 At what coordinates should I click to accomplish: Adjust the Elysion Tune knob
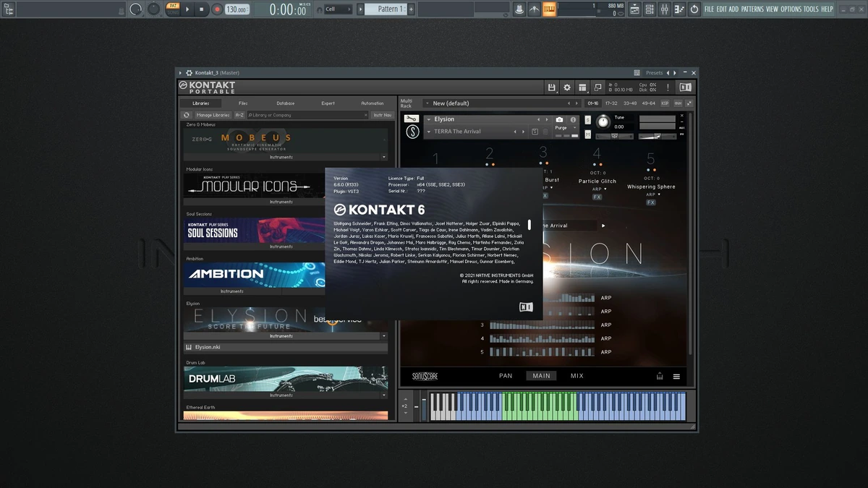click(603, 121)
